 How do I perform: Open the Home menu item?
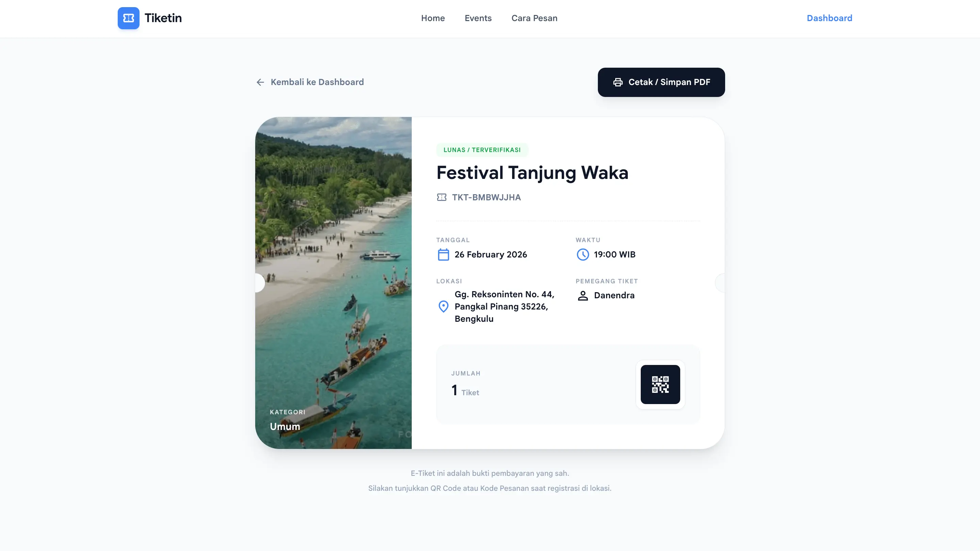click(x=433, y=18)
